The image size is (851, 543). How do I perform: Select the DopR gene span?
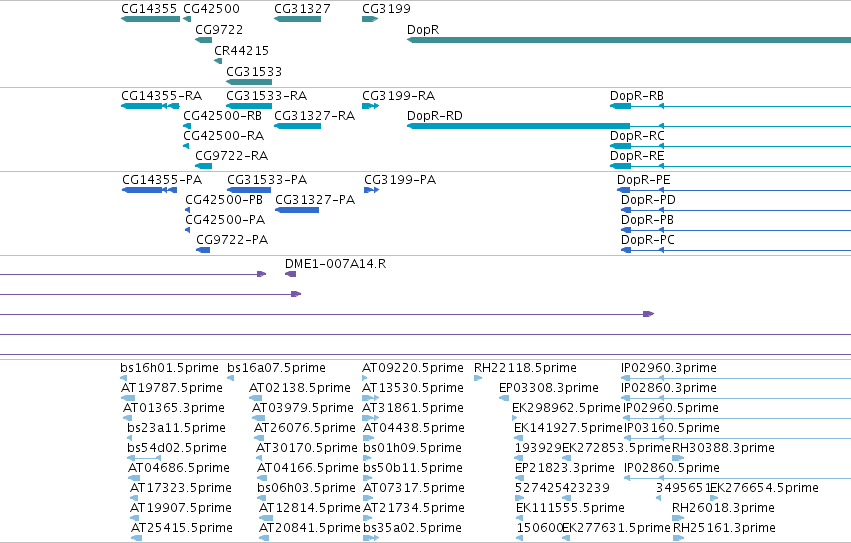pyautogui.click(x=628, y=40)
